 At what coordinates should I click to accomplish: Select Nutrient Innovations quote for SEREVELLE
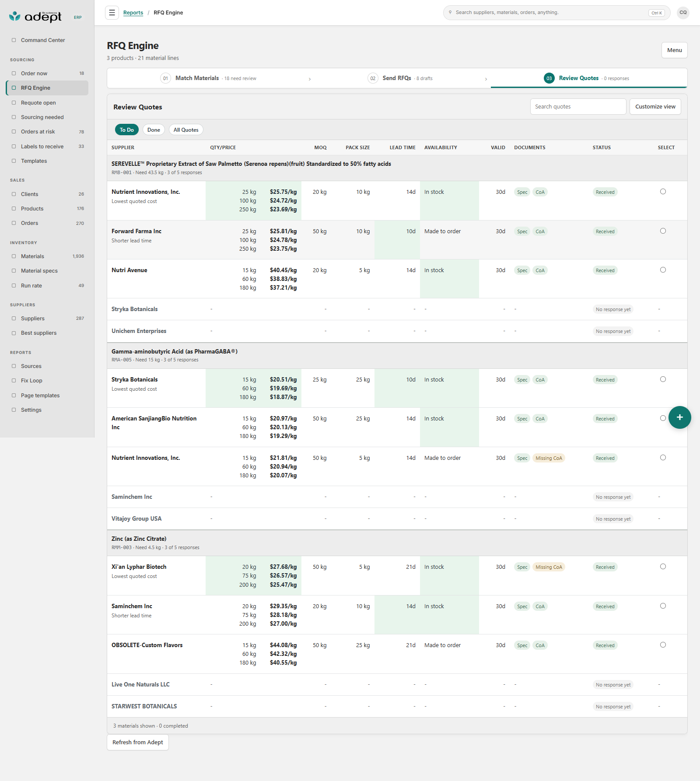663,192
